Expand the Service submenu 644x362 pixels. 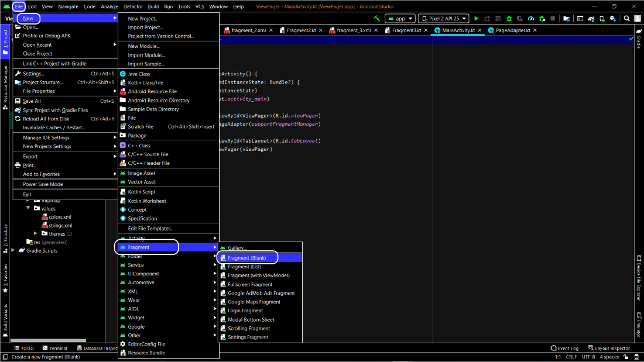click(x=169, y=265)
